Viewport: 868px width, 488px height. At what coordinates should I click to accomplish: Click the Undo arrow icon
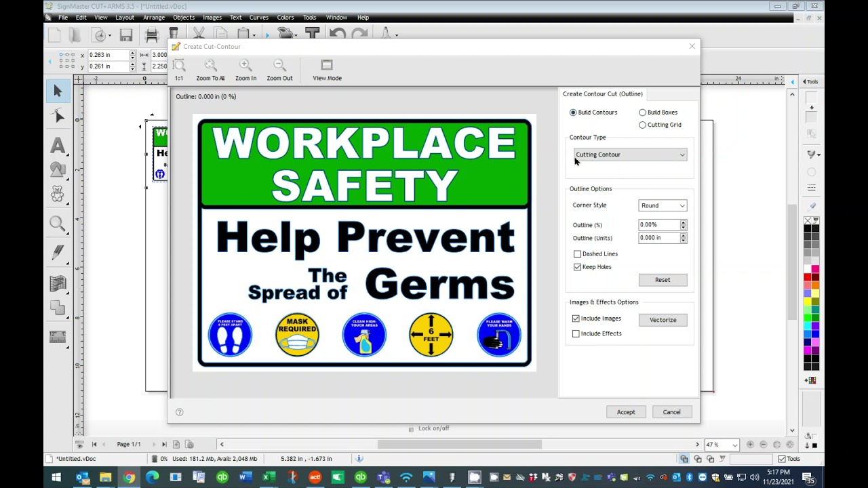click(x=338, y=35)
